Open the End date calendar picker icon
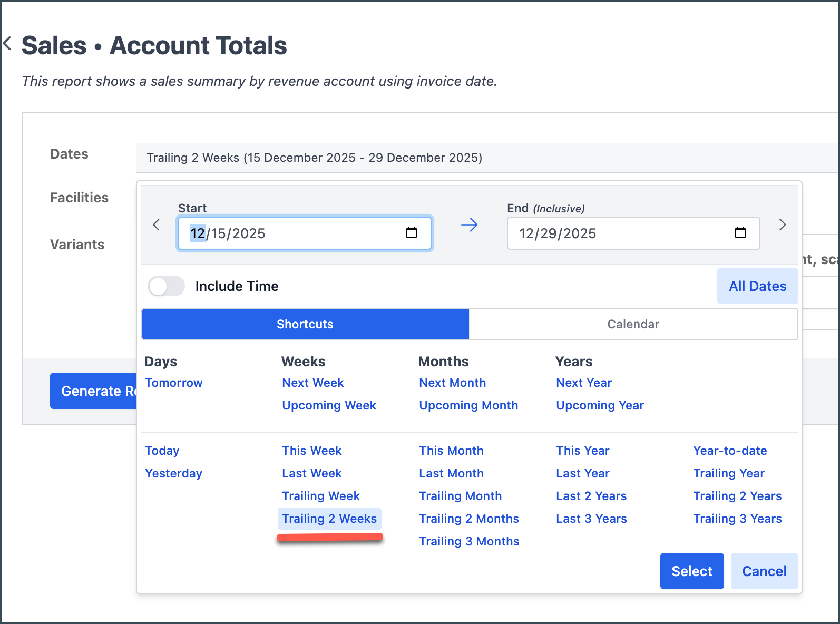Screen dimensions: 840x624 click(740, 233)
